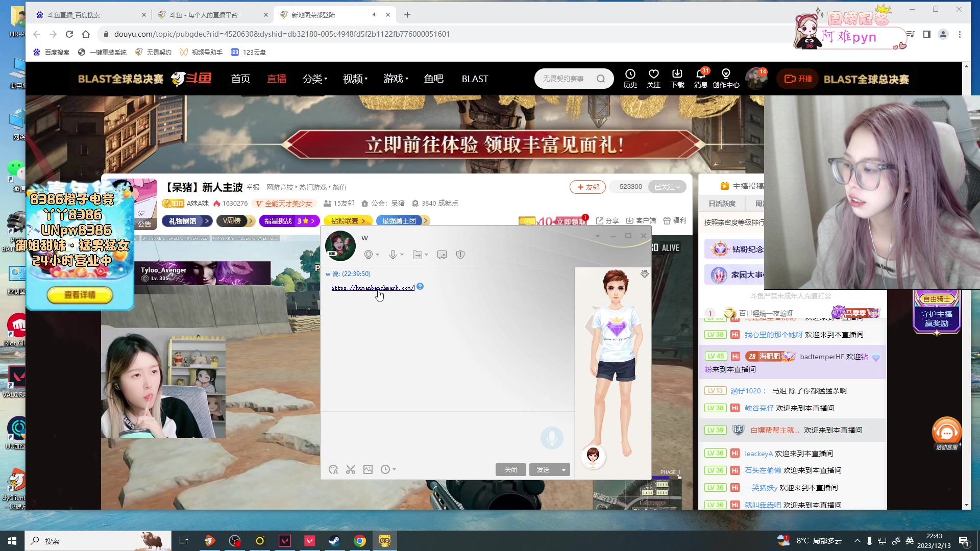Click the 关闭 button in chat window
This screenshot has width=980, height=551.
click(511, 469)
